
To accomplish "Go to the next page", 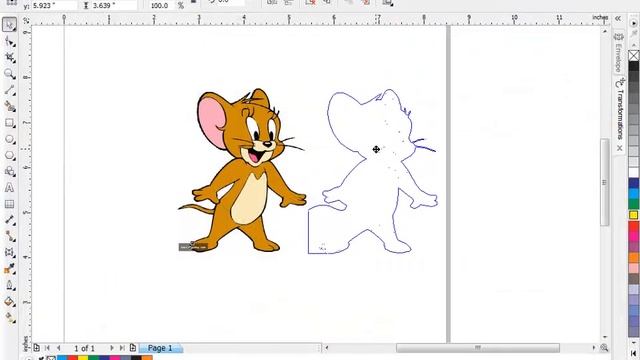I will pos(111,348).
